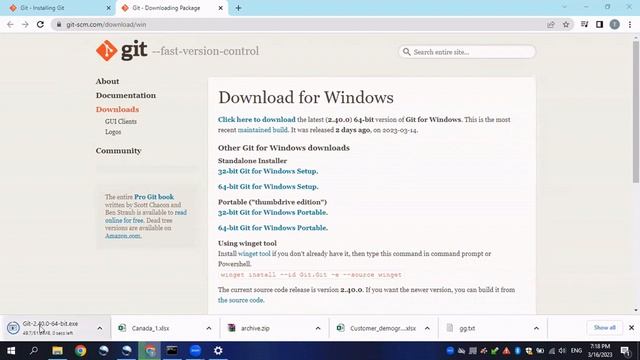Image resolution: width=640 pixels, height=360 pixels.
Task: Open the Amazon.com link
Action: pyautogui.click(x=123, y=236)
